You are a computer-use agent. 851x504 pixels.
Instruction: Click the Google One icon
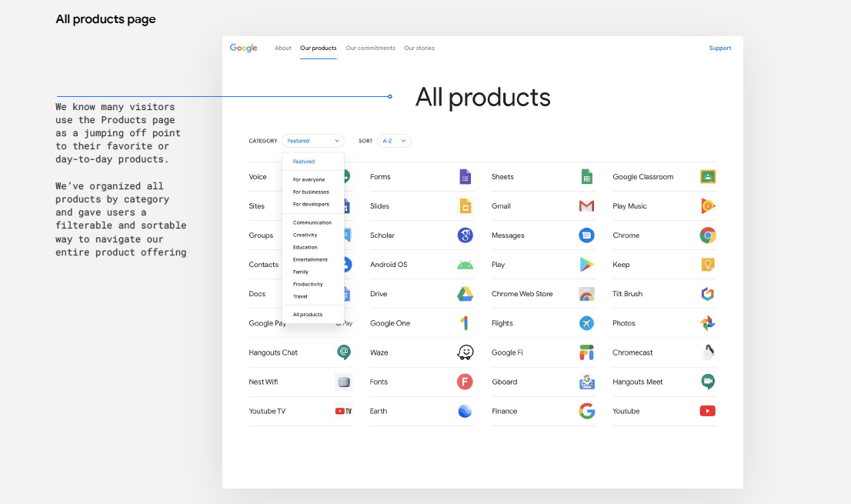(465, 323)
